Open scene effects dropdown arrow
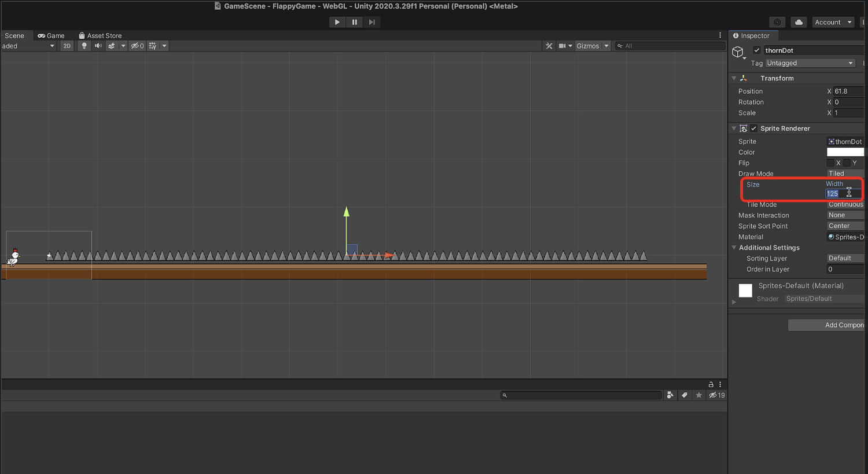 (x=123, y=46)
